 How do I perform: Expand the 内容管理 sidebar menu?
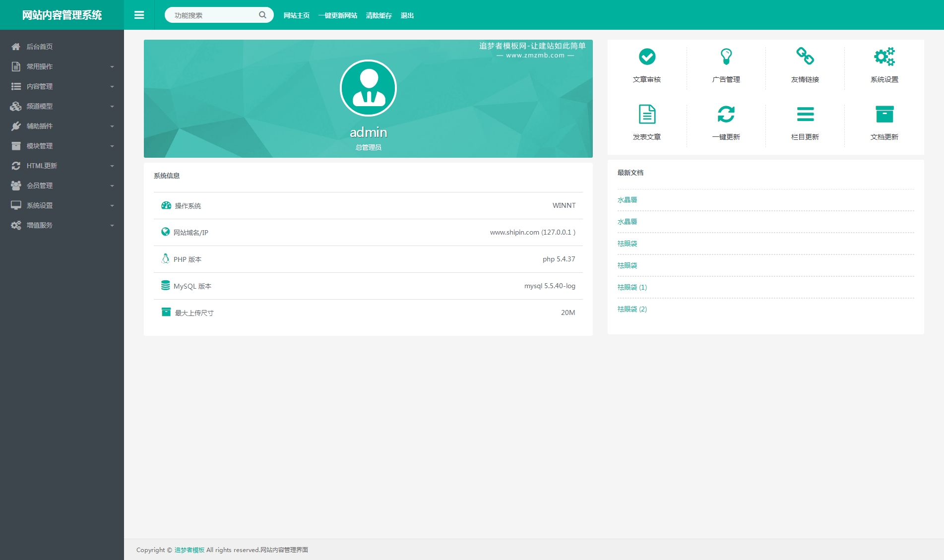point(62,86)
